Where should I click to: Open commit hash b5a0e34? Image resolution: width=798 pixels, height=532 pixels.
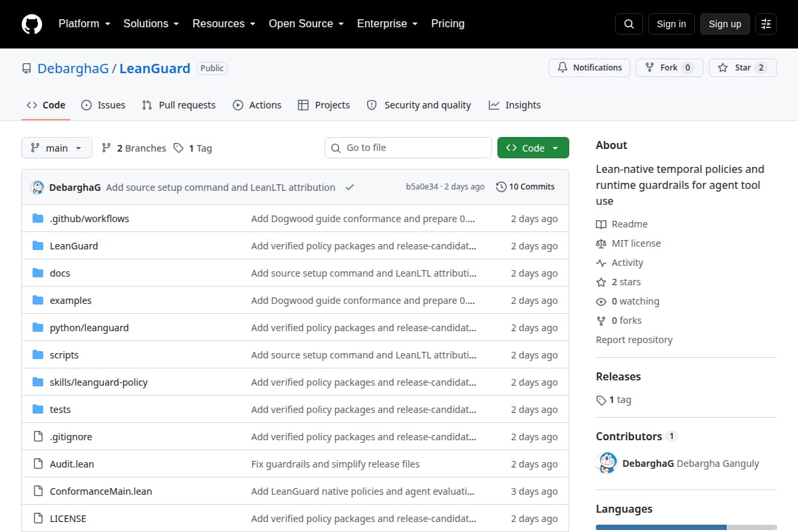click(x=422, y=188)
